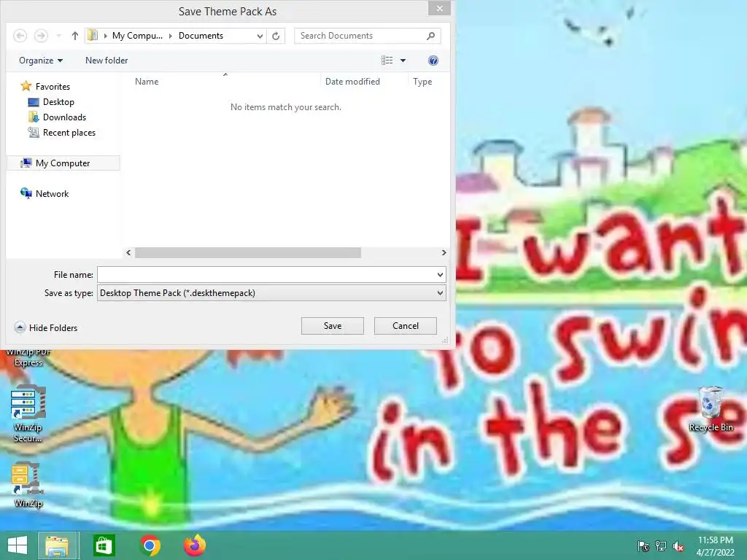This screenshot has height=560, width=747.
Task: Open the recent locations dropdown arrow
Action: (58, 36)
